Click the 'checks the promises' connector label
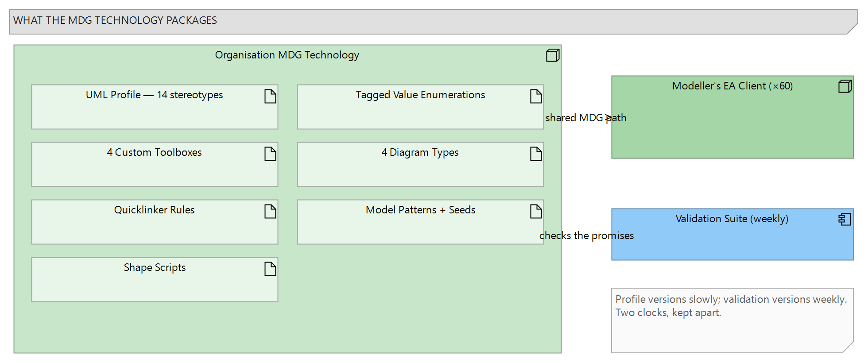868x363 pixels. pos(586,236)
